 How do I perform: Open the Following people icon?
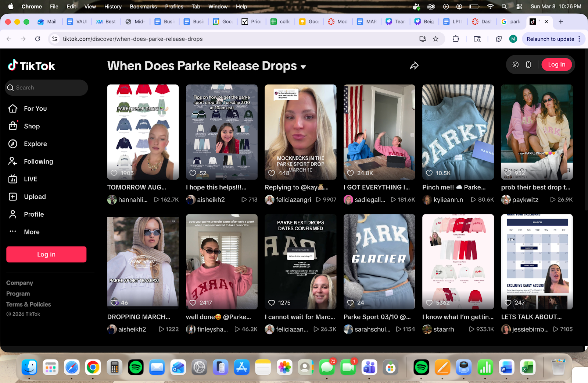[x=13, y=162]
